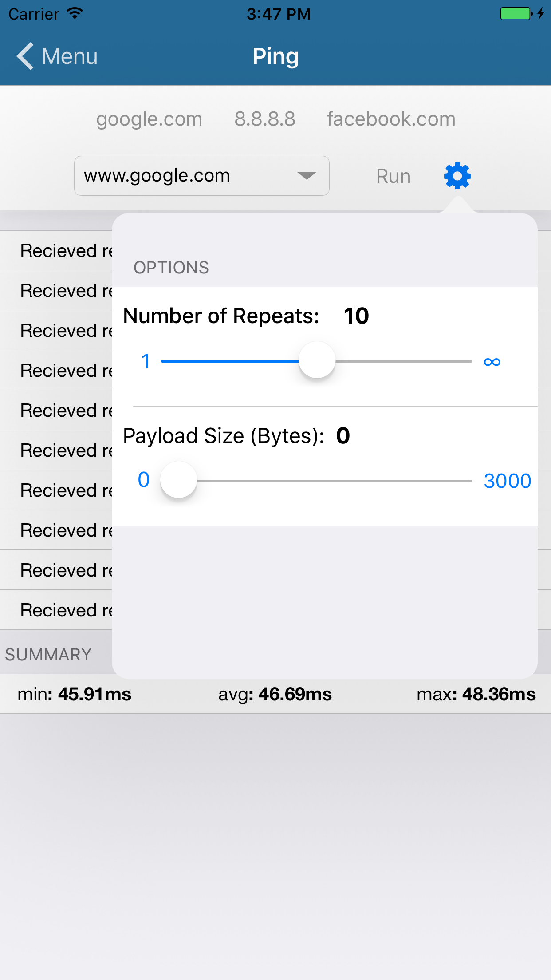
Task: Tap the 3000 maximum payload label
Action: tap(507, 481)
